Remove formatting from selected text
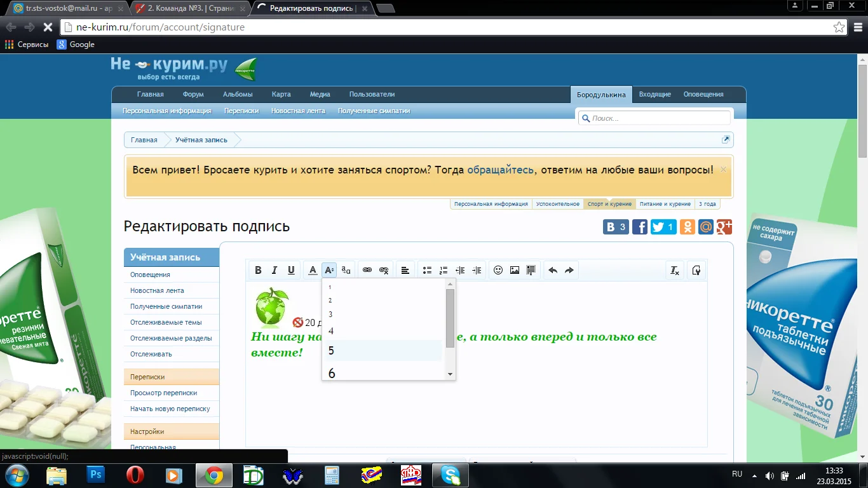Viewport: 868px width, 488px height. click(675, 270)
